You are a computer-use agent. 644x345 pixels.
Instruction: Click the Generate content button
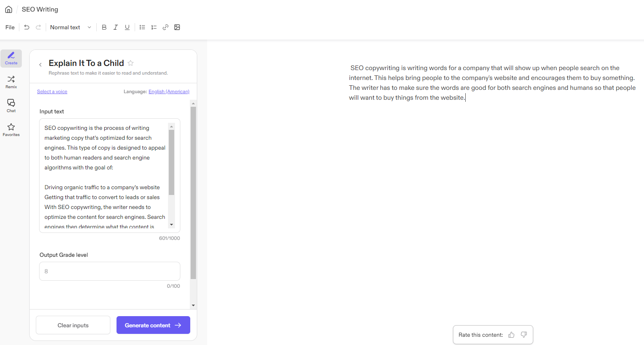[153, 325]
